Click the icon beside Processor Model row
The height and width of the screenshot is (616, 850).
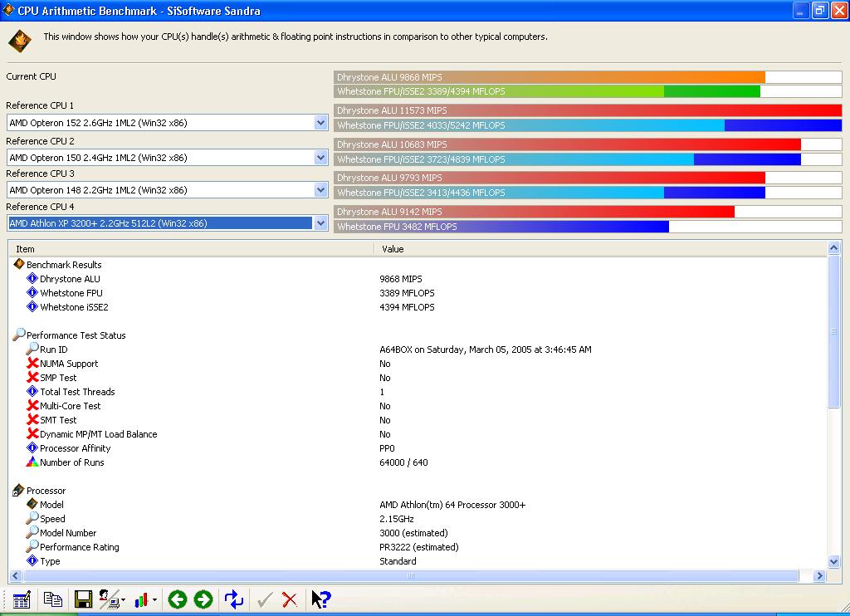(32, 504)
